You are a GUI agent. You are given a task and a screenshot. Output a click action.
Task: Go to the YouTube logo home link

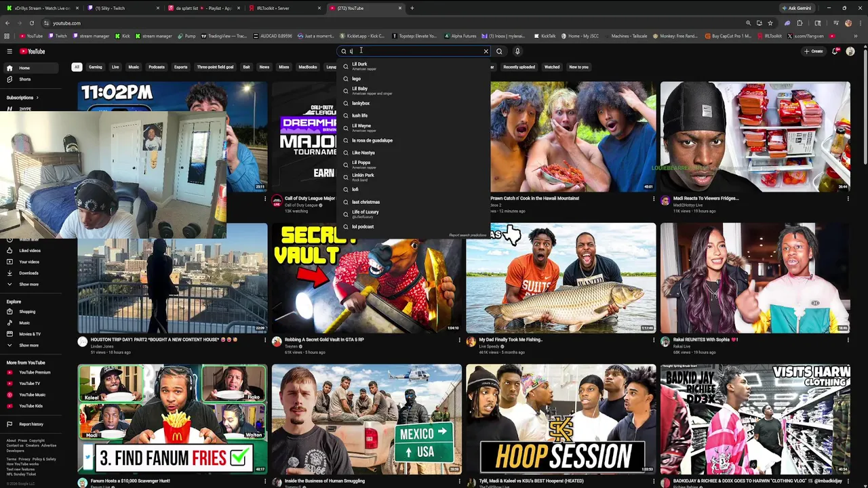[x=32, y=52]
